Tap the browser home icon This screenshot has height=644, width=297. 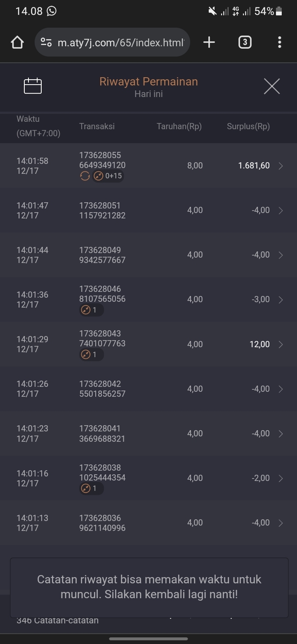(17, 42)
